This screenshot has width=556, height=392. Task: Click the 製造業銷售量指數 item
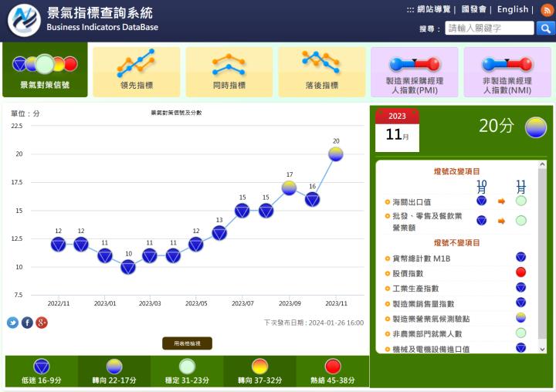[423, 304]
